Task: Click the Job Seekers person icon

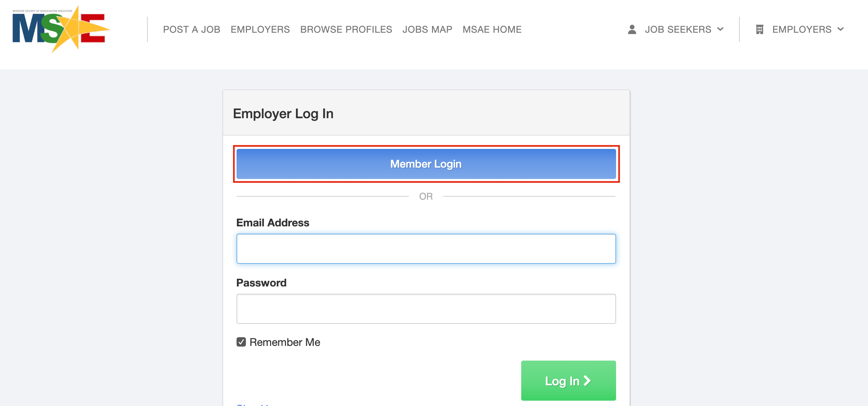Action: coord(632,29)
